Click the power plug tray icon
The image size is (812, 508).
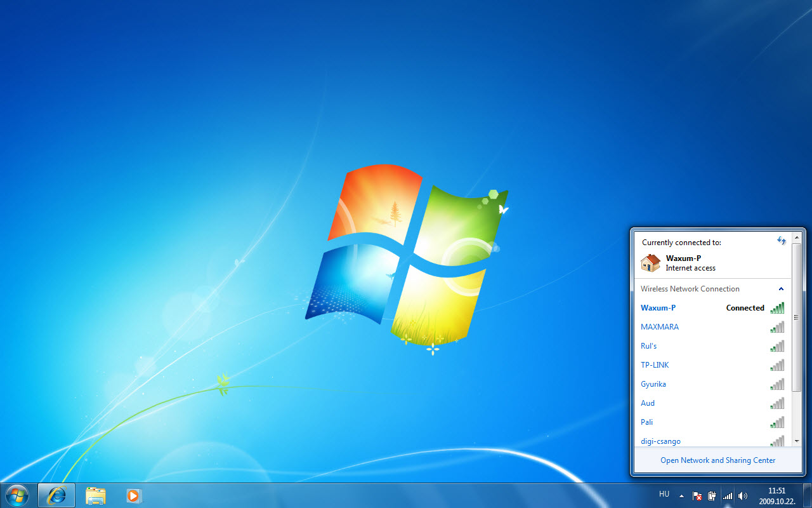(712, 496)
